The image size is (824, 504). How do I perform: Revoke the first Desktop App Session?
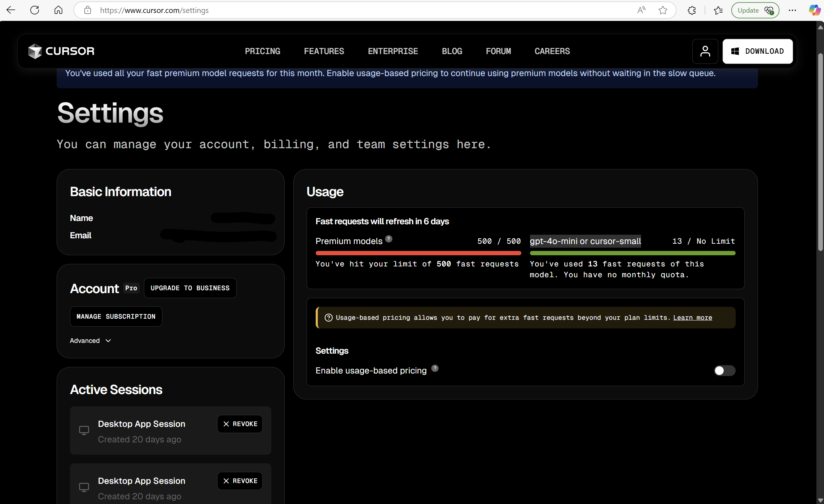240,424
